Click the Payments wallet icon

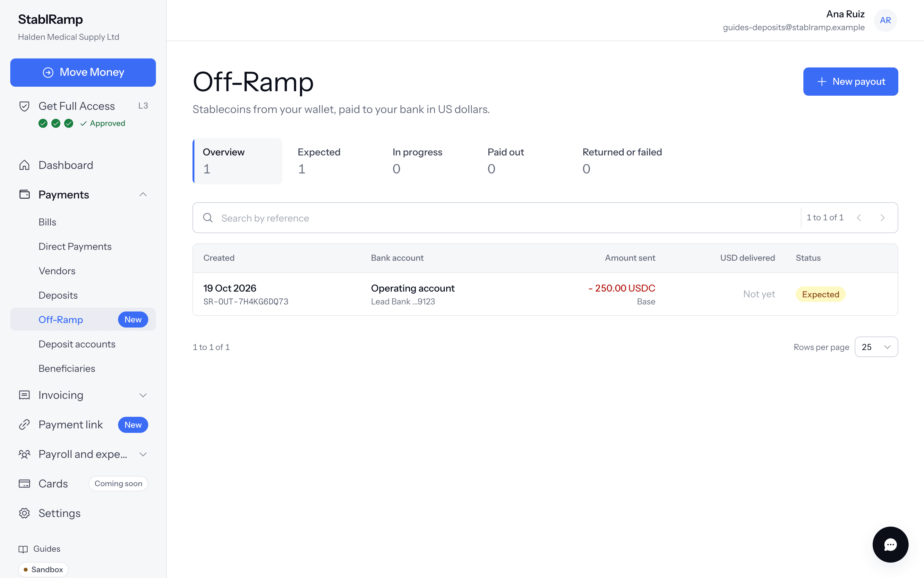pyautogui.click(x=24, y=195)
